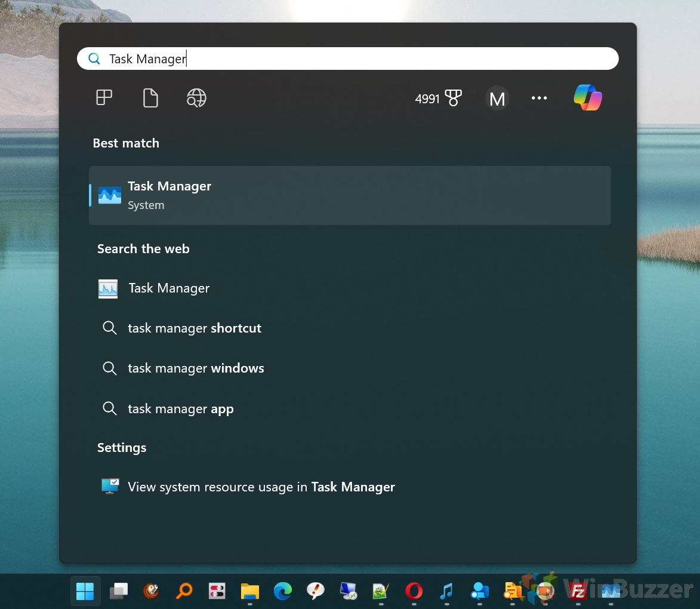
Task: Launch Copilot from the search panel
Action: tap(588, 97)
